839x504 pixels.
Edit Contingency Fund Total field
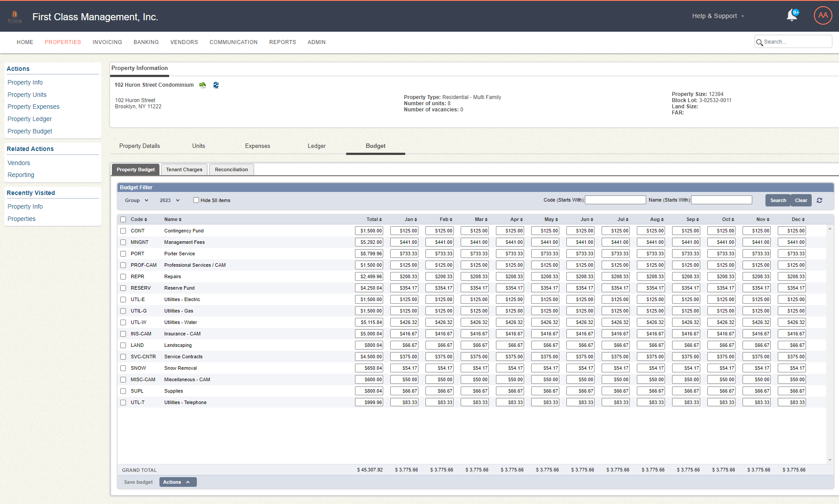click(369, 231)
